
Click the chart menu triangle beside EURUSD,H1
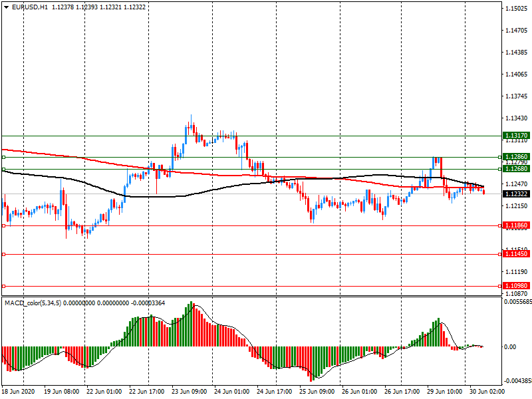point(5,7)
